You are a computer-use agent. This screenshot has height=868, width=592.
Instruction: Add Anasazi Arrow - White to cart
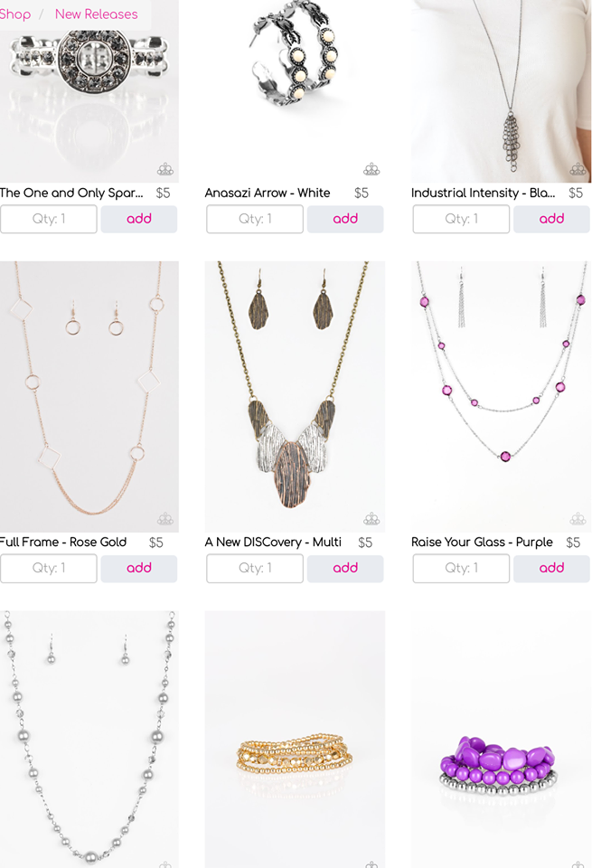(x=345, y=219)
